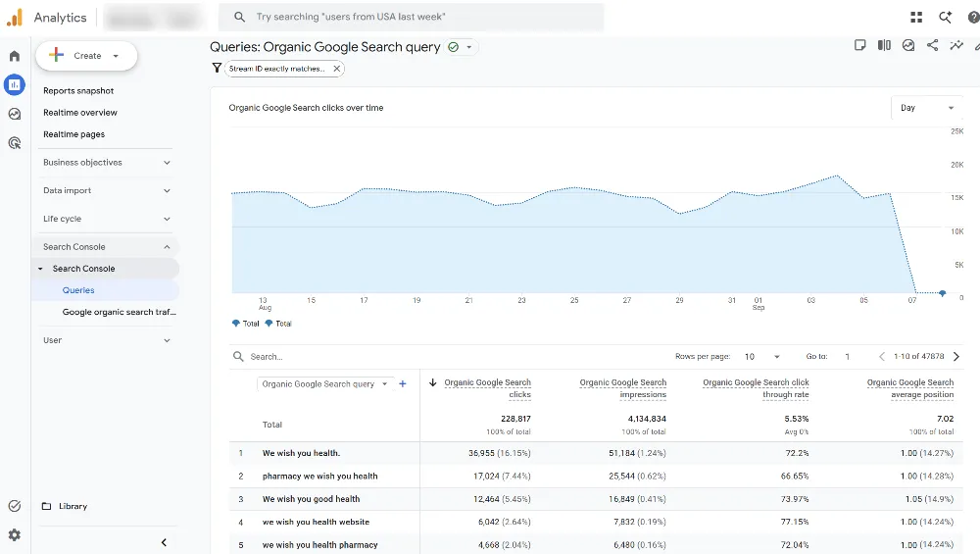The image size is (980, 554).
Task: Expand Data import section
Action: point(106,190)
